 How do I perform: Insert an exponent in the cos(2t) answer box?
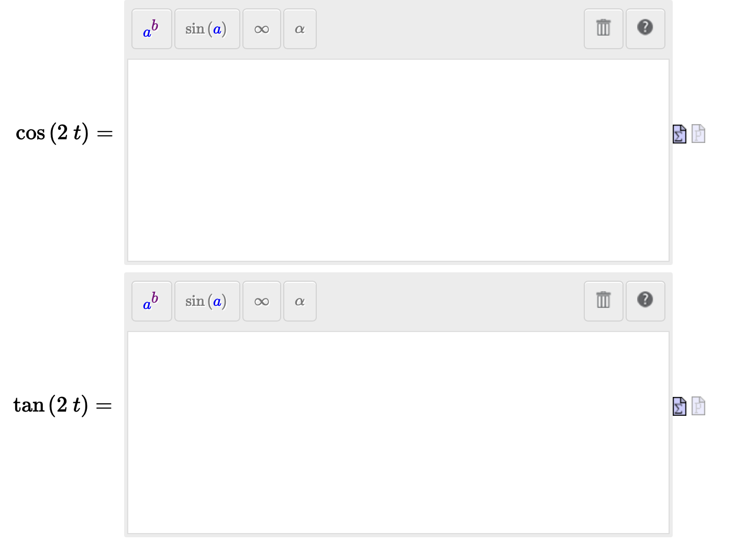coord(151,29)
